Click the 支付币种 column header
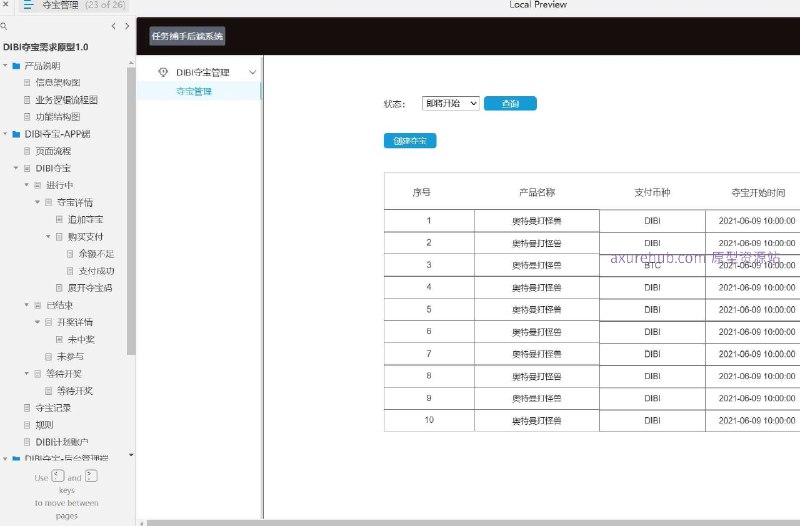This screenshot has width=800, height=526. click(652, 192)
